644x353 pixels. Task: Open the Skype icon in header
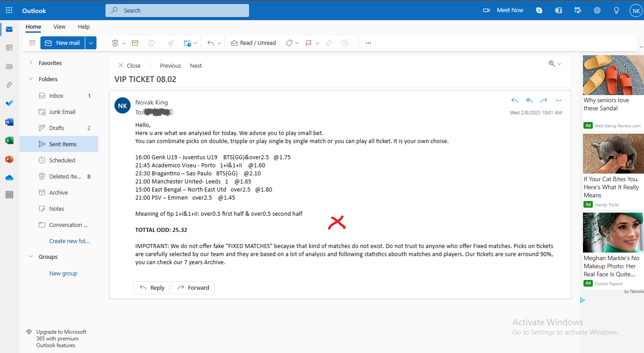(x=539, y=10)
